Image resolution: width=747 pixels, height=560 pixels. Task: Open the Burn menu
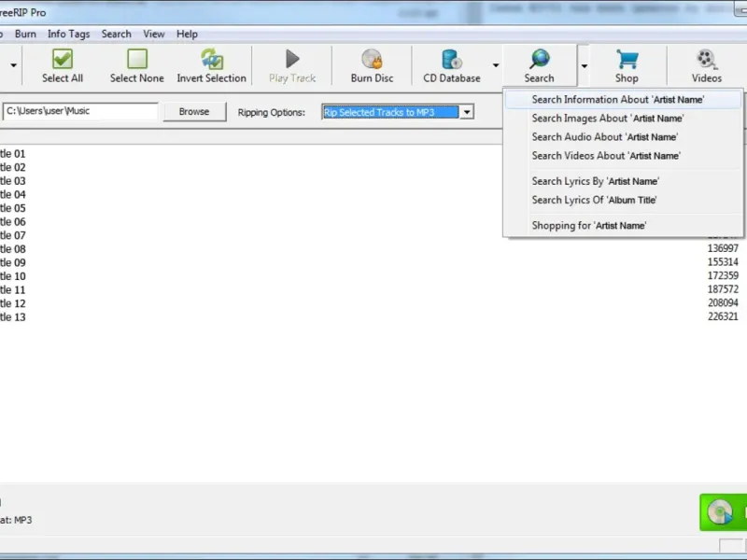coord(25,34)
